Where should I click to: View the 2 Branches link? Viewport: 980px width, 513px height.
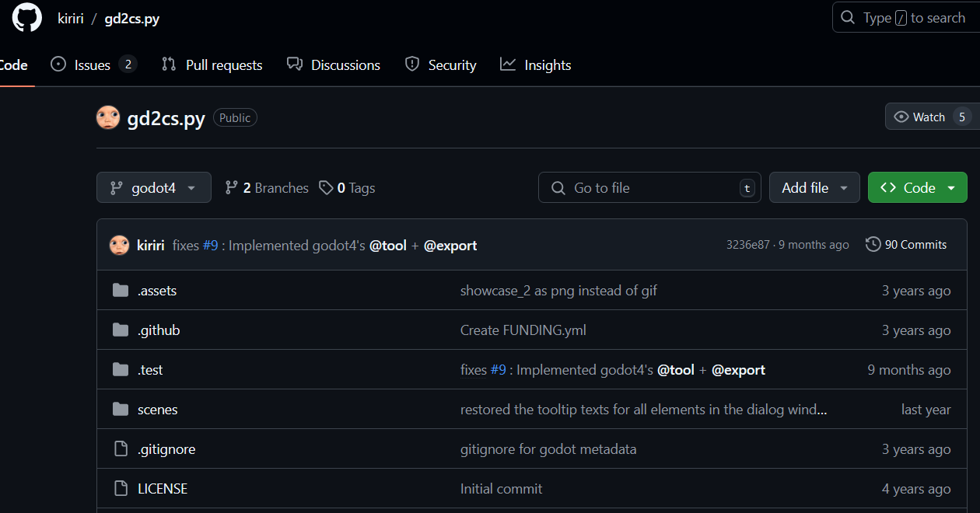(x=267, y=188)
